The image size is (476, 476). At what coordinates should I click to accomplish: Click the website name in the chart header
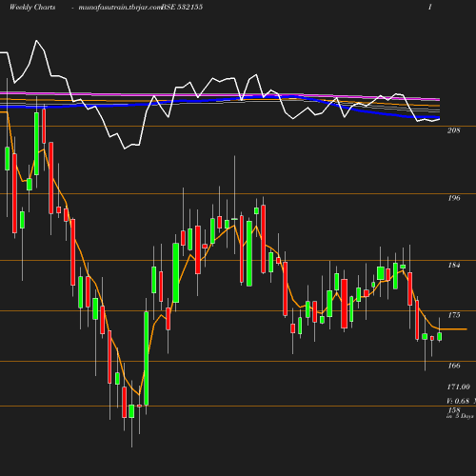(x=120, y=8)
